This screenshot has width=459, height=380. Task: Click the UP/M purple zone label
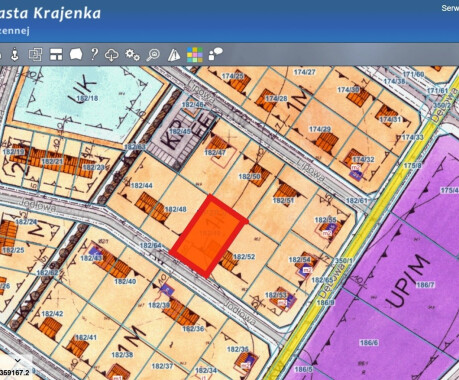point(407,281)
